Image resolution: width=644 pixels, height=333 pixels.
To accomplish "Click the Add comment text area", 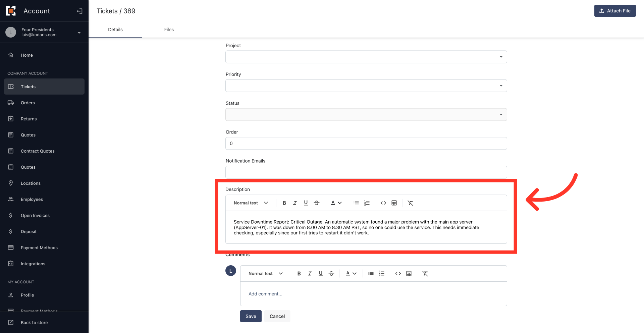I will [373, 294].
